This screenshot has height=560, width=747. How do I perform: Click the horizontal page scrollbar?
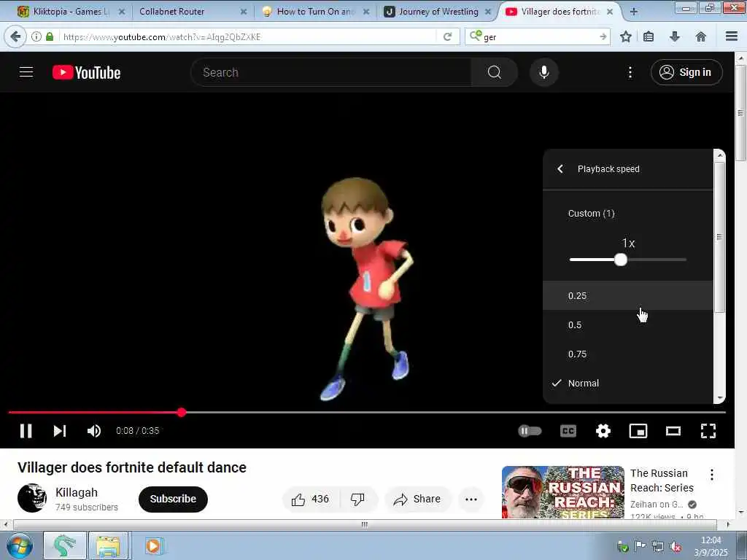coord(365,524)
